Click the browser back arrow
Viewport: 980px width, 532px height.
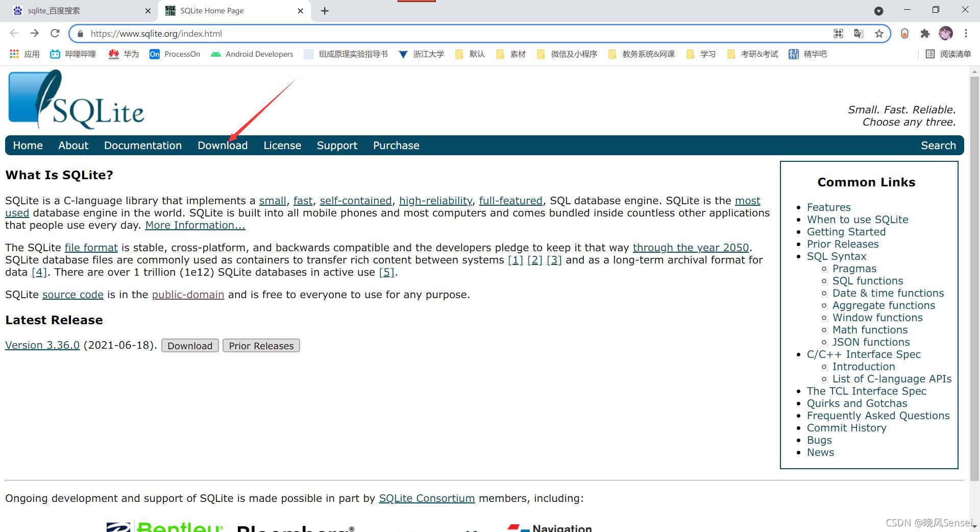tap(14, 33)
